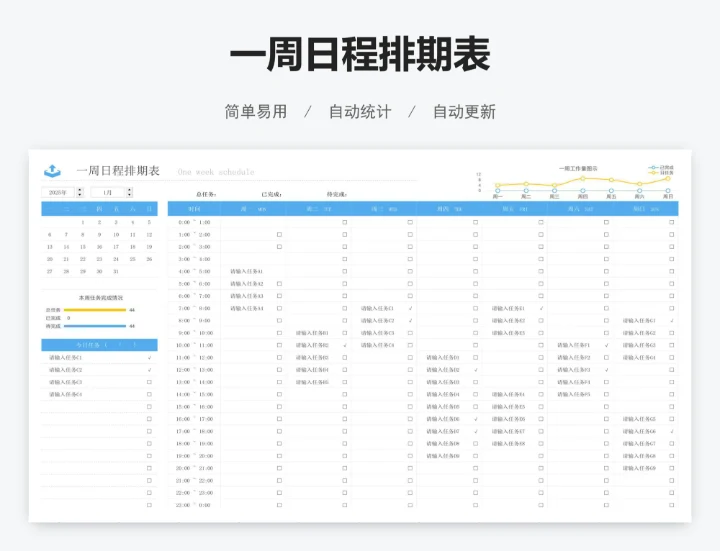Click the 本周任务完成情况 heading
This screenshot has width=720, height=551.
click(x=101, y=298)
